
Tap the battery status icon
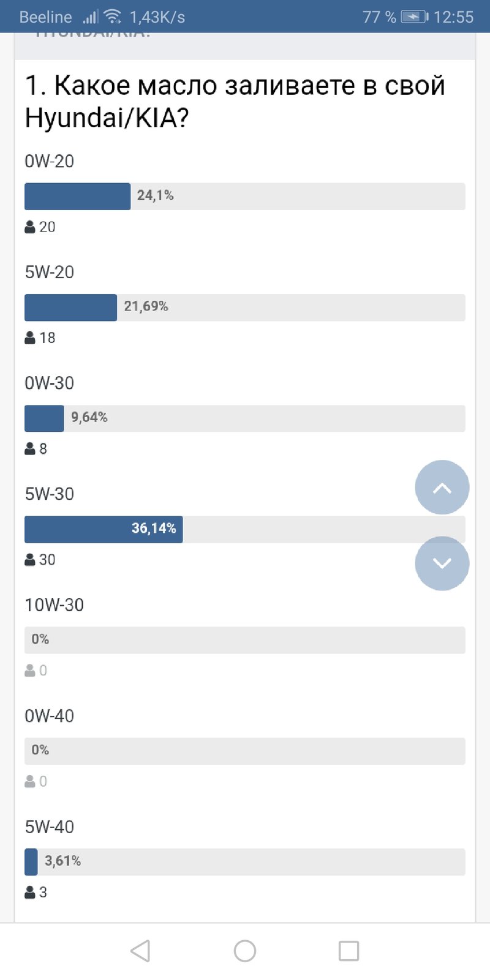coord(415,17)
